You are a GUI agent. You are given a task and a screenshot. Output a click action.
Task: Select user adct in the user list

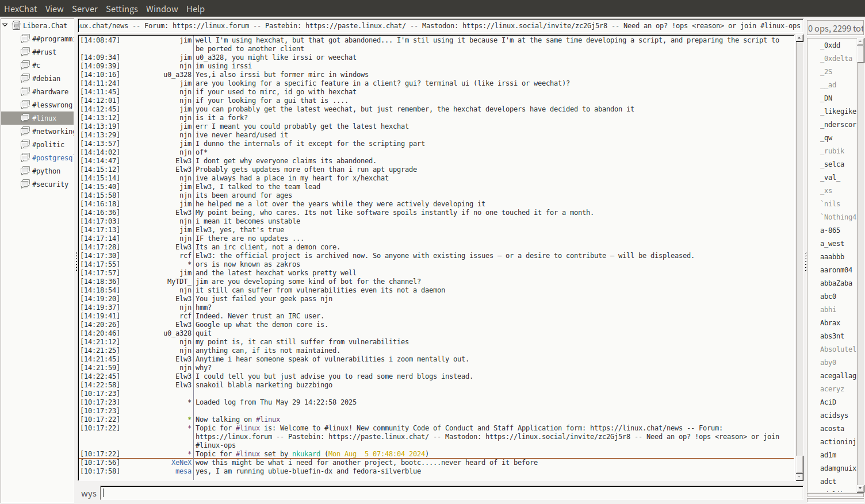(x=828, y=482)
